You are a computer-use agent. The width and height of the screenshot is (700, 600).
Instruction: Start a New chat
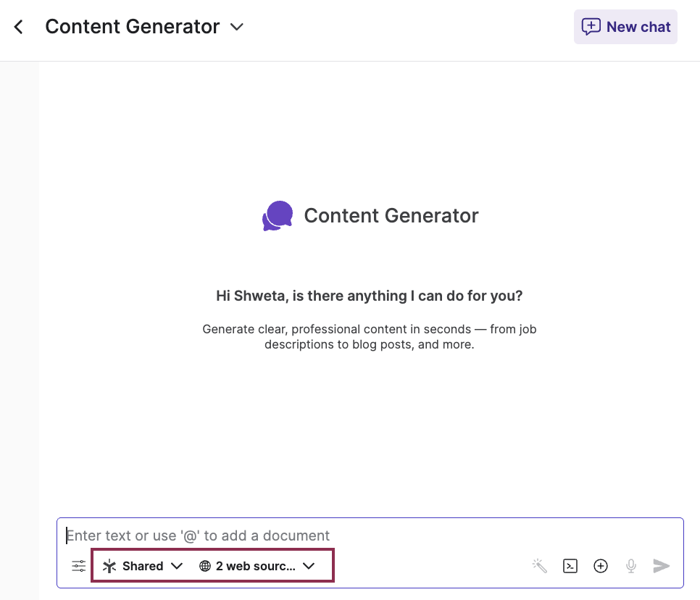point(625,27)
